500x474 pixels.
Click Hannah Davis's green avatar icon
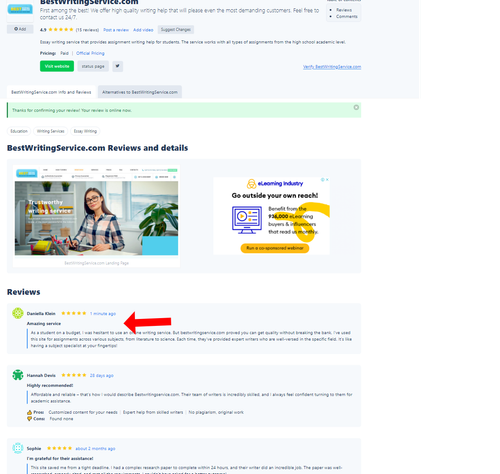coord(18,375)
